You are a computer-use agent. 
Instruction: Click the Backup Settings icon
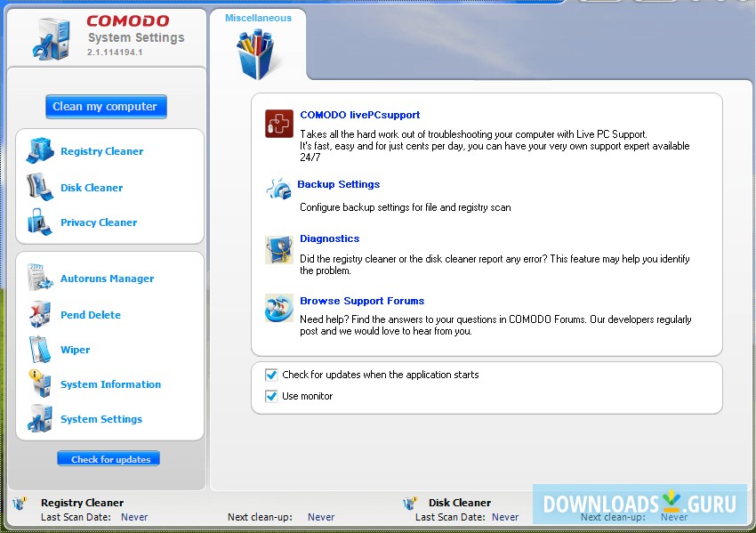tap(278, 189)
